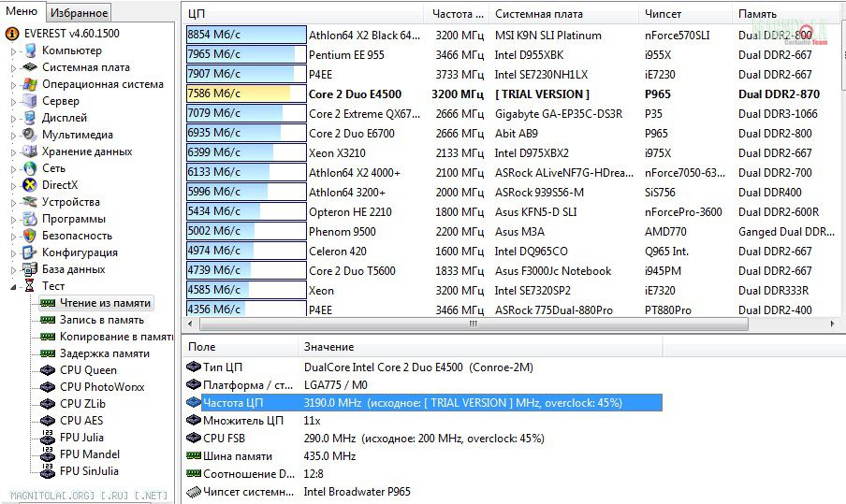Click the CPU Queen chip icon

tap(48, 370)
